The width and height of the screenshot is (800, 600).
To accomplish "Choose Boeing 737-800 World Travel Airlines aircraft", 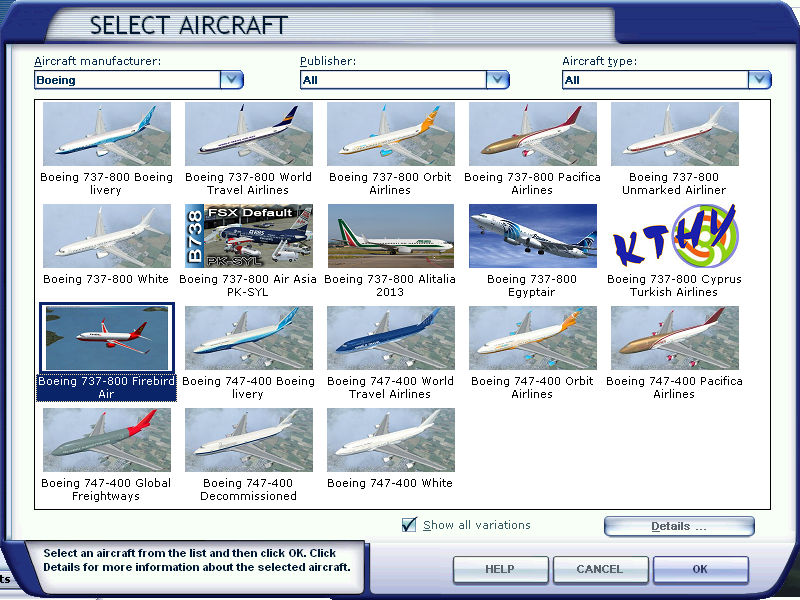I will pyautogui.click(x=249, y=134).
